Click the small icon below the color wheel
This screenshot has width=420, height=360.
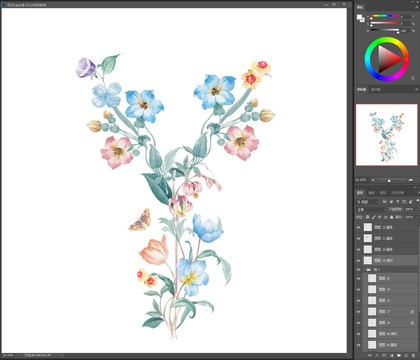pyautogui.click(x=413, y=78)
